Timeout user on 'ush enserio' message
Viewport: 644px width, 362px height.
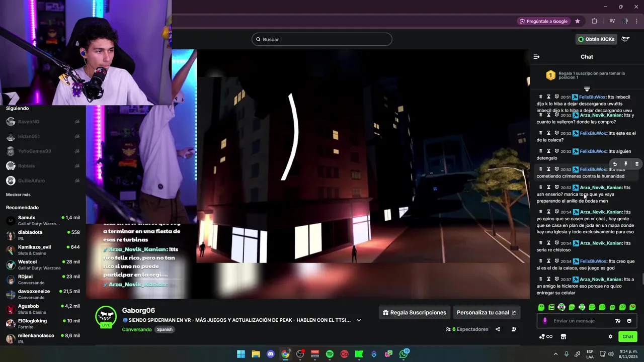pyautogui.click(x=549, y=187)
